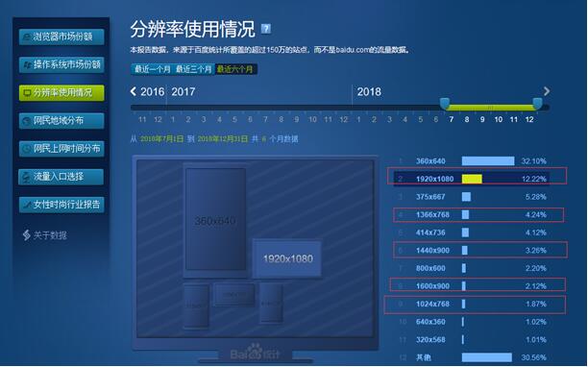Click the 30.56% value
Screen dimensions: 588x367
[533, 357]
